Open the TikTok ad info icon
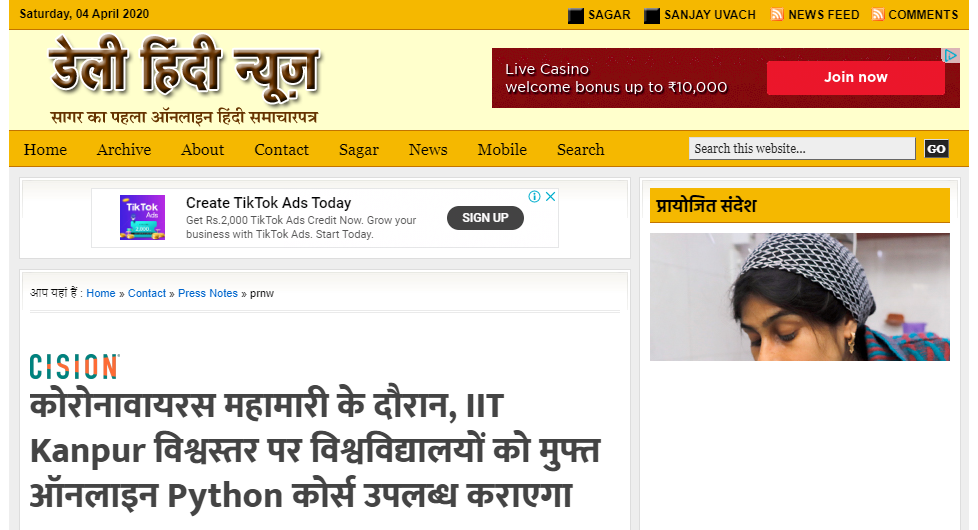This screenshot has width=978, height=530. click(535, 196)
